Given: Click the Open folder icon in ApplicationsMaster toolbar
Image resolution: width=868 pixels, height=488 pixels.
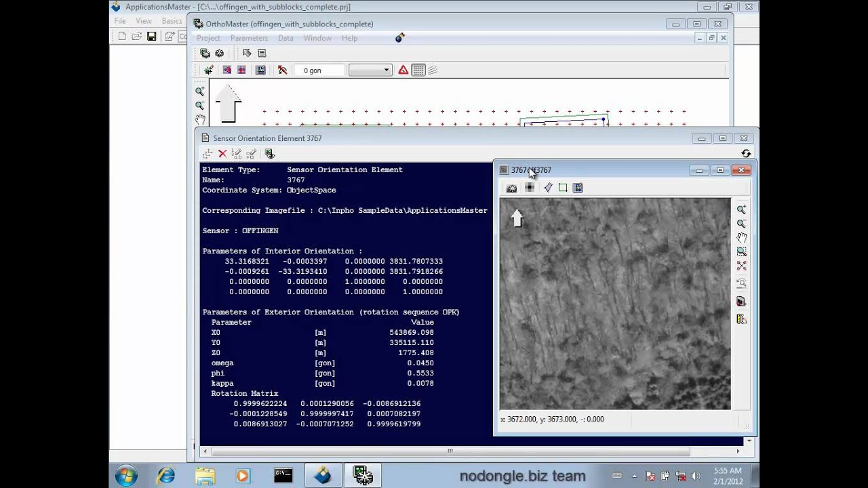Looking at the screenshot, I should click(x=137, y=37).
